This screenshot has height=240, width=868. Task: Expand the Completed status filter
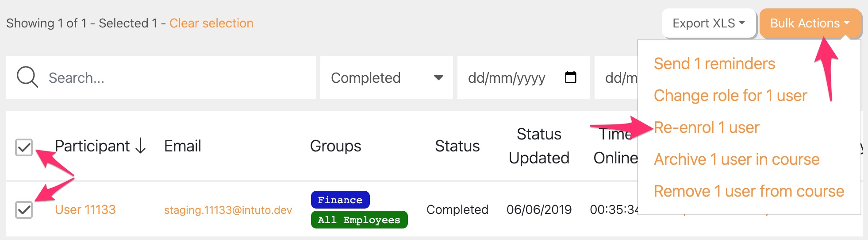386,77
